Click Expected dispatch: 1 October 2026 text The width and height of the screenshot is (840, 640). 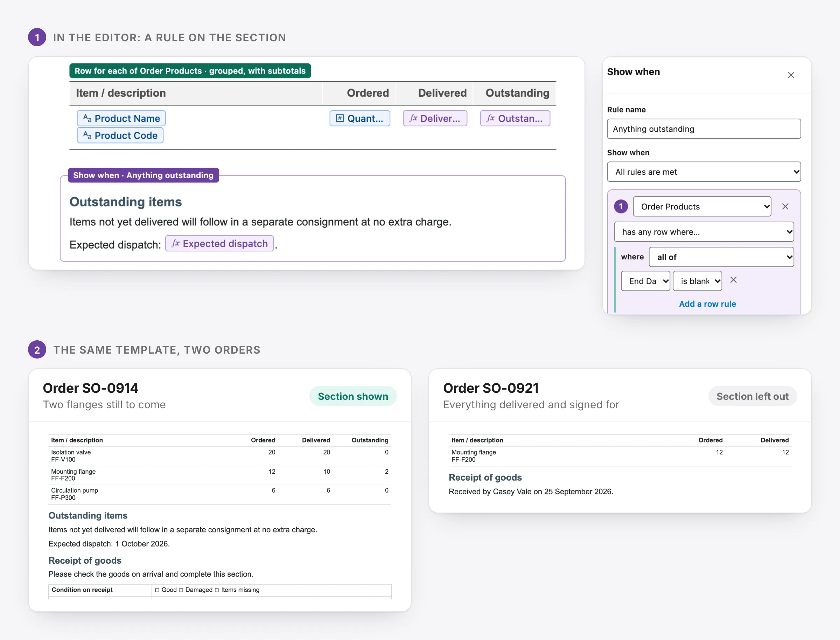(x=109, y=544)
